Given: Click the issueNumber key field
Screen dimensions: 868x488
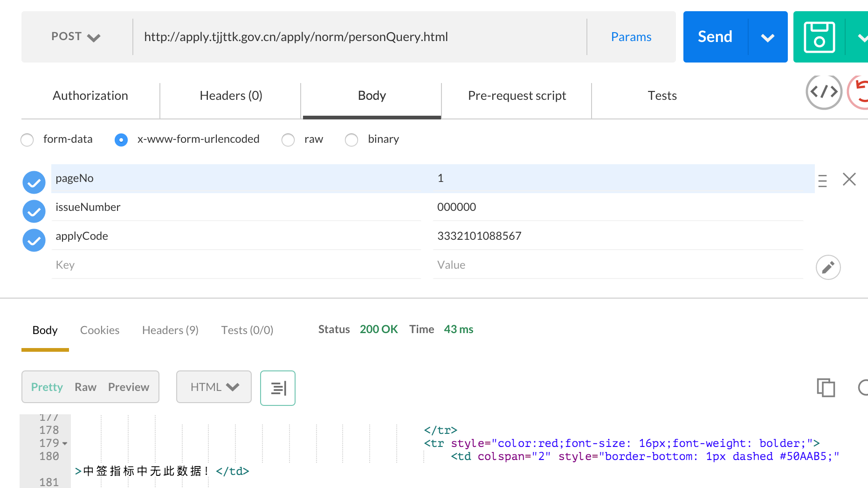Looking at the screenshot, I should [236, 207].
